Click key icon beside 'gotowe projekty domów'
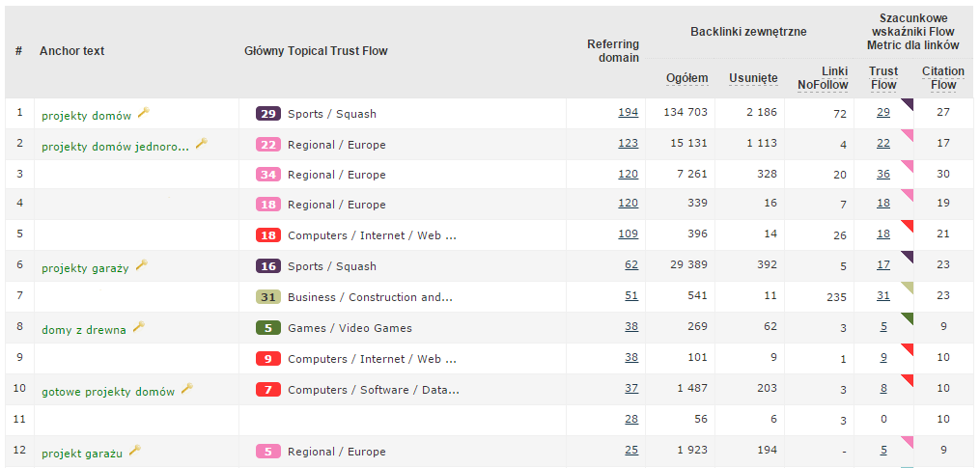Screen dimensions: 980x468 pyautogui.click(x=187, y=389)
